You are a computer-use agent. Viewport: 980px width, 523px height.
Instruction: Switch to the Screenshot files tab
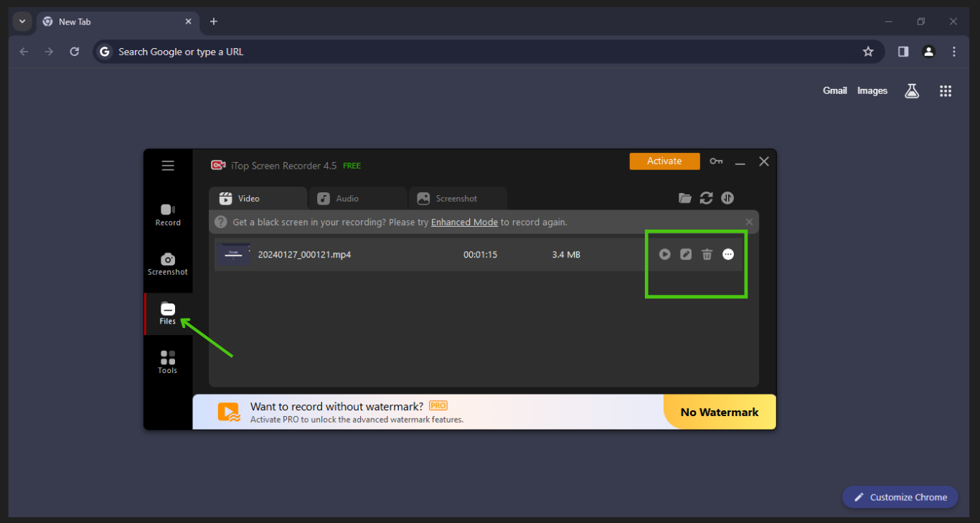(x=457, y=199)
